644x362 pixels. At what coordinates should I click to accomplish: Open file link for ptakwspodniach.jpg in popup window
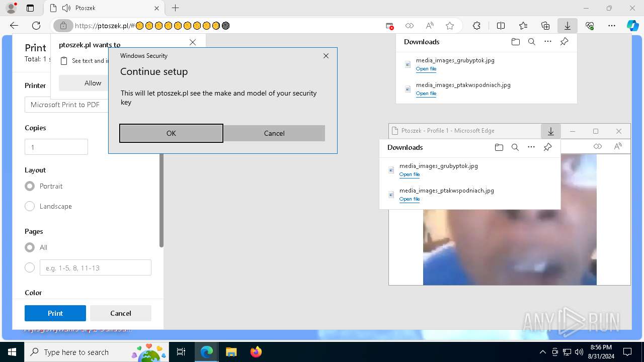410,199
